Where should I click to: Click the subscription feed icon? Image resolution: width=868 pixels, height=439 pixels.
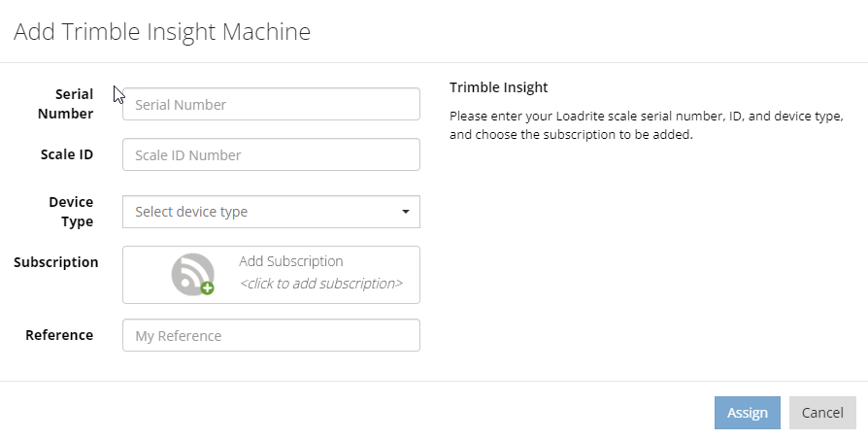(191, 273)
